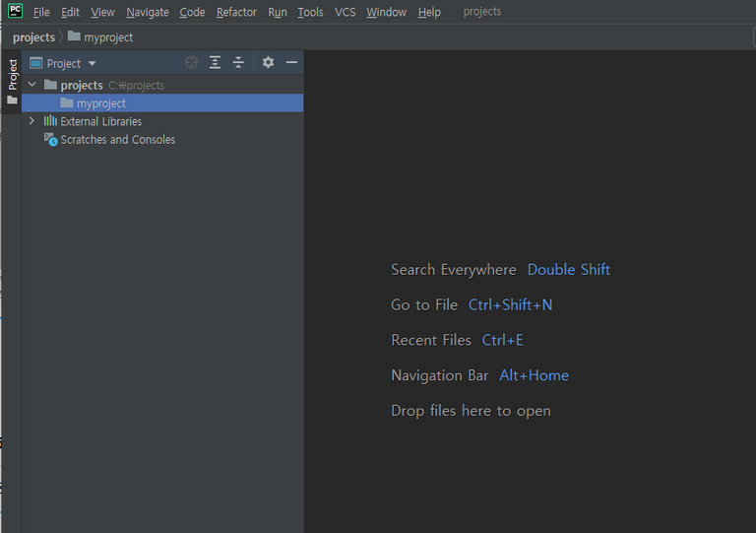This screenshot has width=756, height=533.
Task: Click the Alt+Home shortcut text
Action: pos(534,375)
